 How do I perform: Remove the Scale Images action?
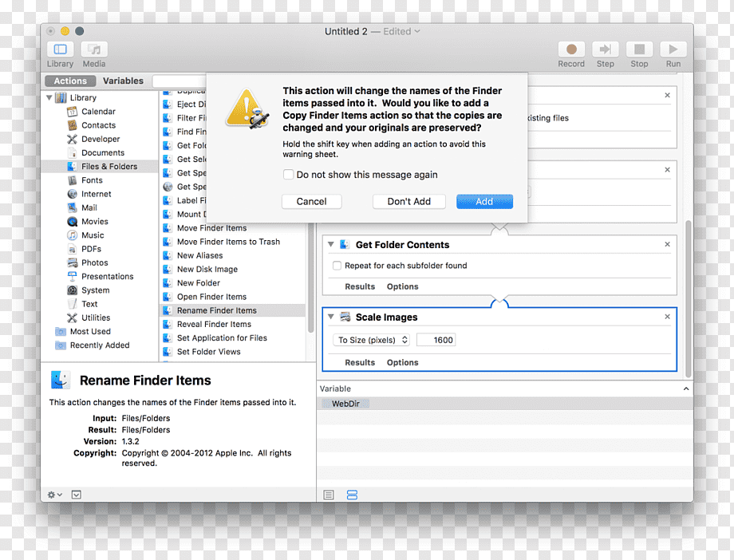tap(667, 317)
